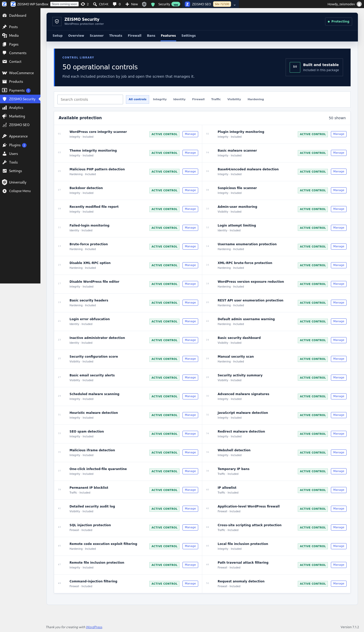Manage Backdoor detection control
The width and height of the screenshot is (364, 632).
point(190,190)
